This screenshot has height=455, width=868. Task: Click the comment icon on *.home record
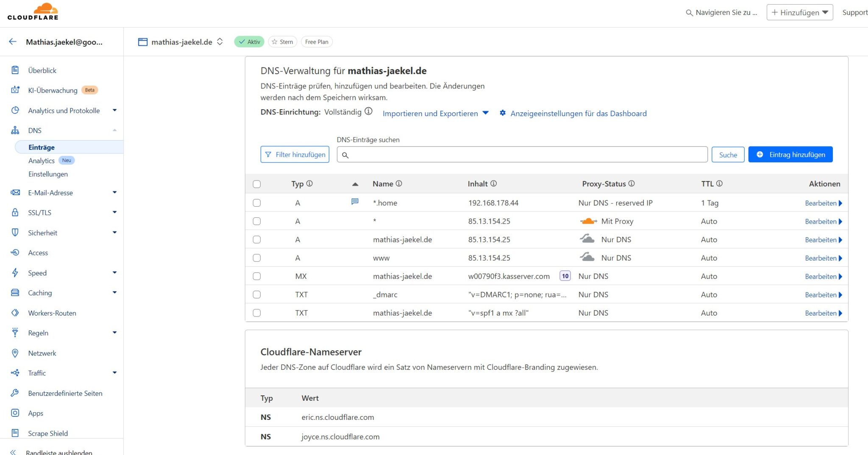tap(355, 202)
